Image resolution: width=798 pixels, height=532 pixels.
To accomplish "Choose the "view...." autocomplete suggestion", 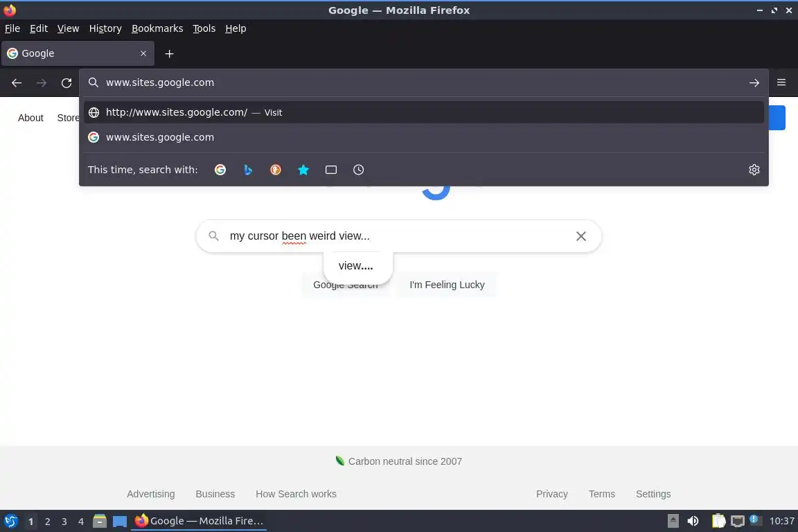I will (356, 266).
